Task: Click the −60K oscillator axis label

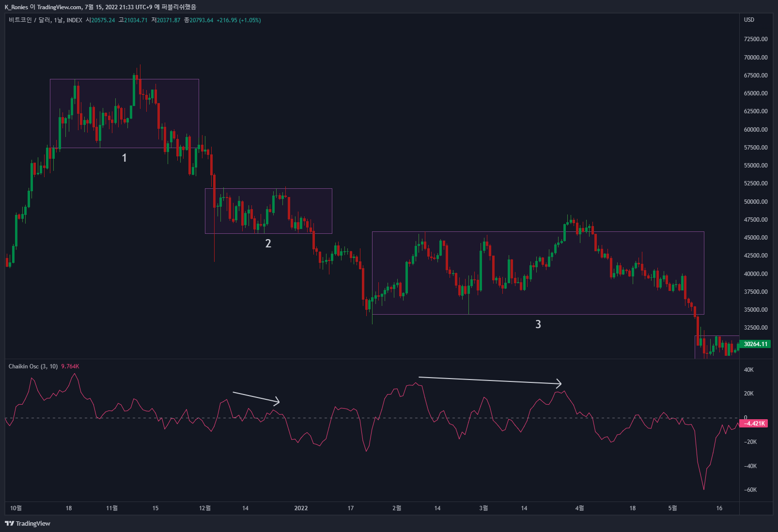Action: click(x=750, y=490)
